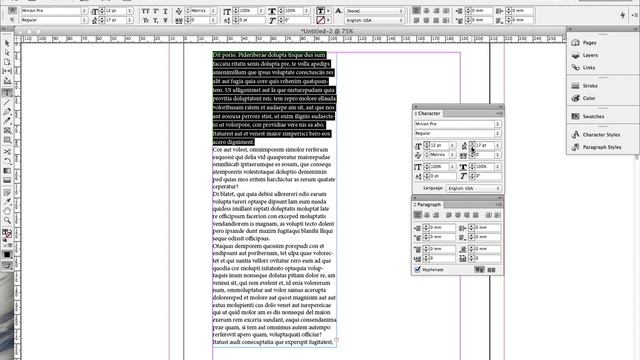Toggle the Hyphenate checkbox
The height and width of the screenshot is (360, 640).
tap(418, 269)
